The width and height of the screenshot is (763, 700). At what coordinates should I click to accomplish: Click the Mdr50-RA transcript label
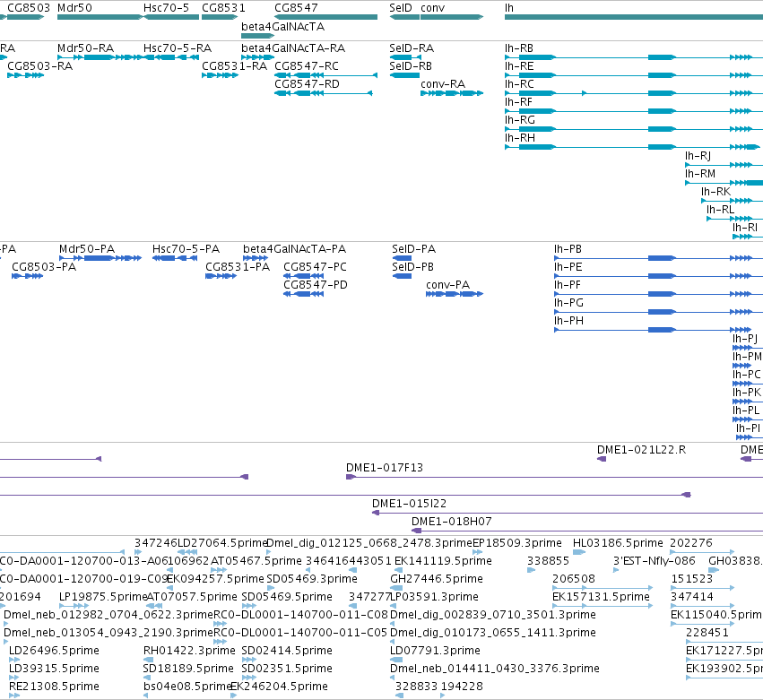tap(86, 48)
